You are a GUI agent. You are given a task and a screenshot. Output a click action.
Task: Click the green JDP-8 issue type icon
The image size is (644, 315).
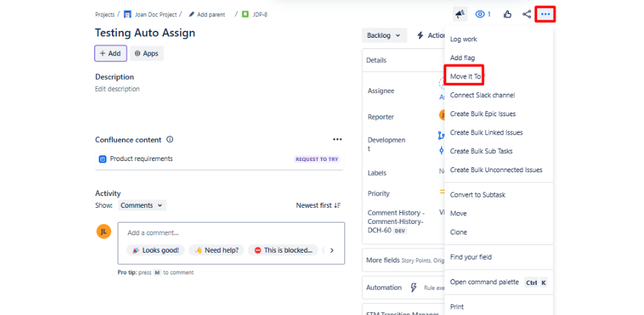coord(245,15)
